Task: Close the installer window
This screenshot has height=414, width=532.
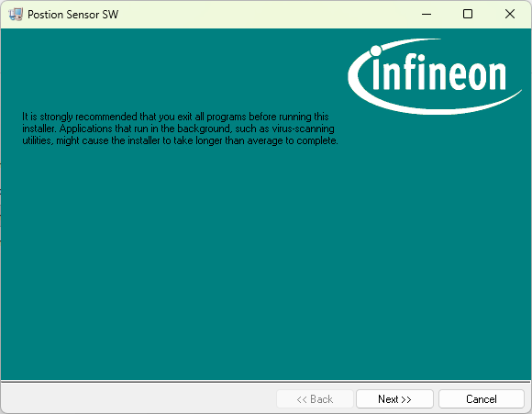Action: coord(510,15)
